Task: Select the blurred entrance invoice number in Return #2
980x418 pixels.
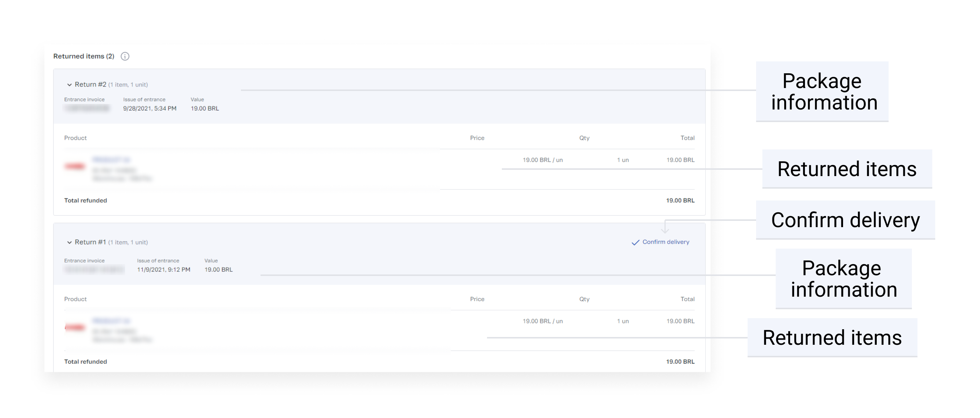Action: point(87,108)
